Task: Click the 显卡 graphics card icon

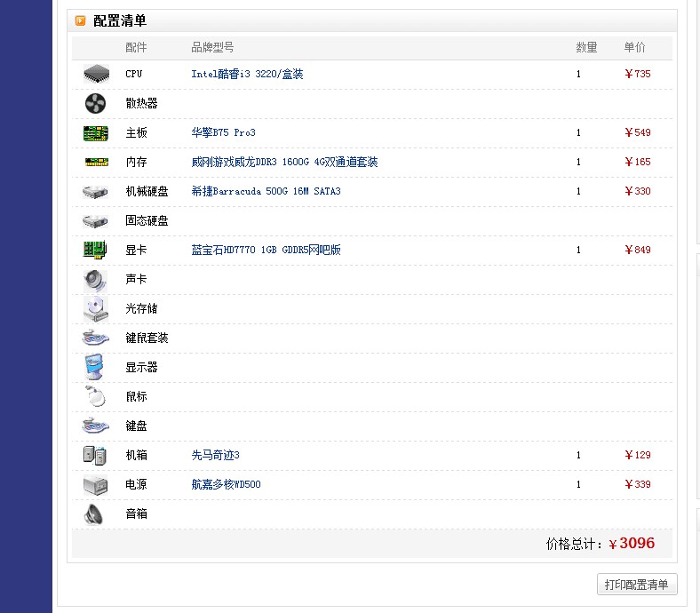Action: coord(95,250)
